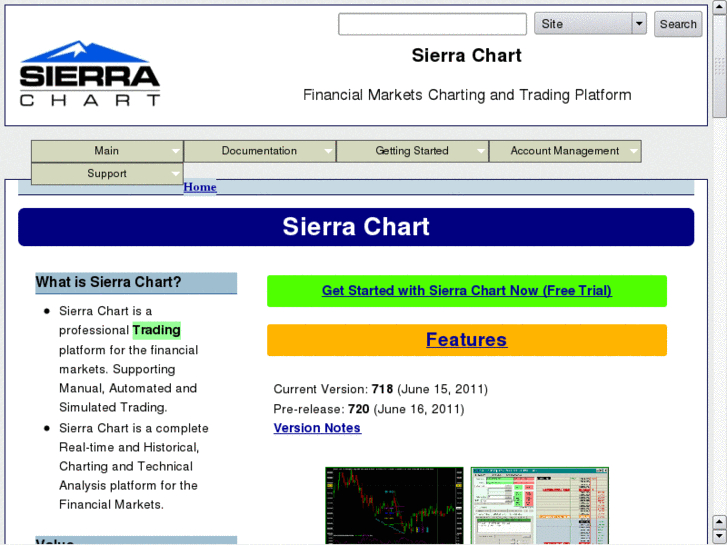
Task: Open the Support navigation menu
Action: click(x=107, y=174)
